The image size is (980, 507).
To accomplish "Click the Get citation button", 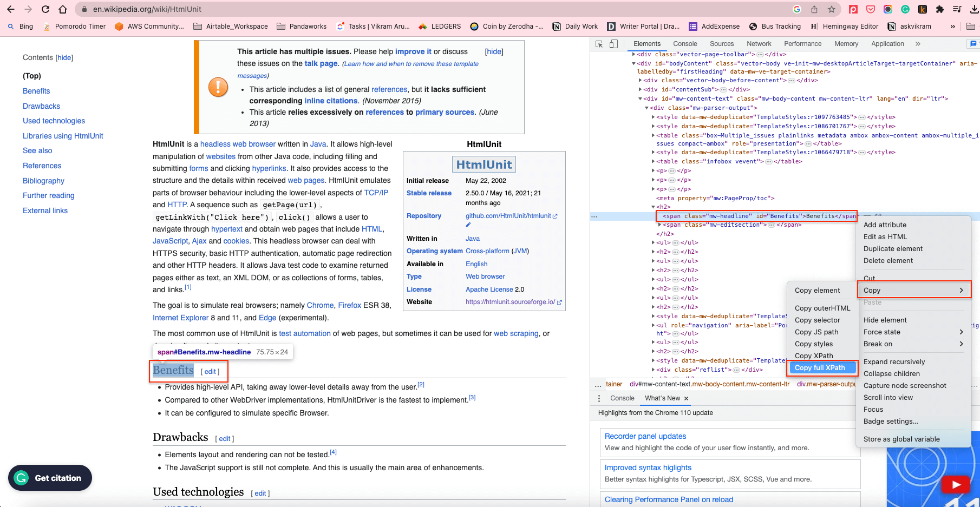I will click(50, 478).
